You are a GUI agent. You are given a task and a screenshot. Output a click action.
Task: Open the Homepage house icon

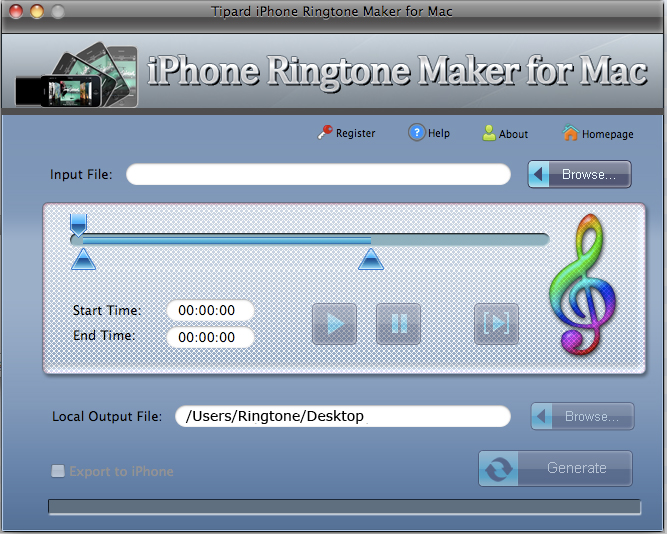click(x=570, y=133)
